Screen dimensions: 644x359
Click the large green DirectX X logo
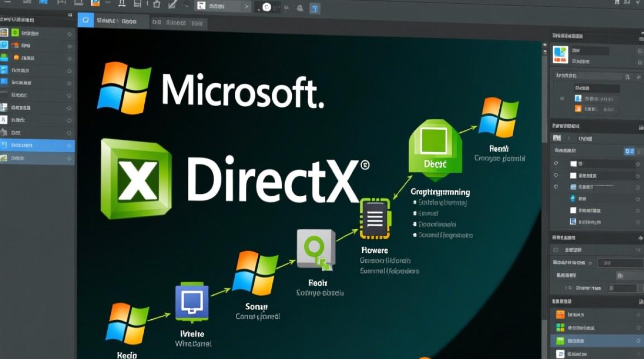(136, 179)
